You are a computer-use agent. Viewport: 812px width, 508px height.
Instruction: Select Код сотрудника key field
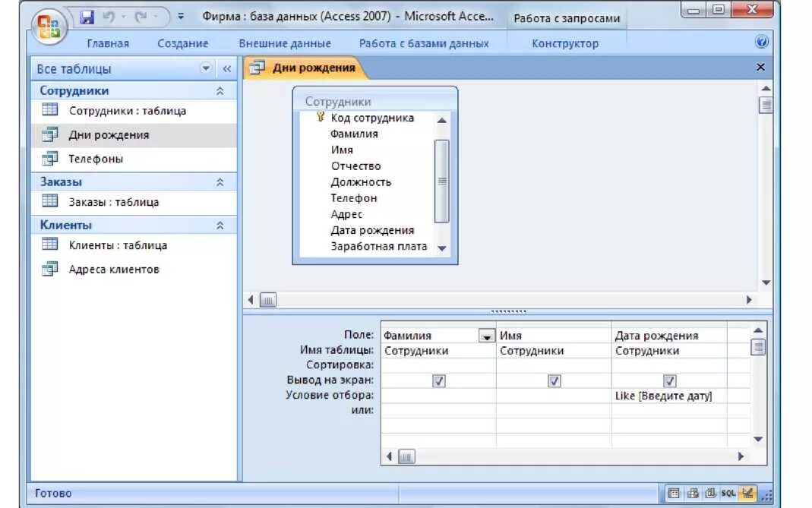(372, 118)
